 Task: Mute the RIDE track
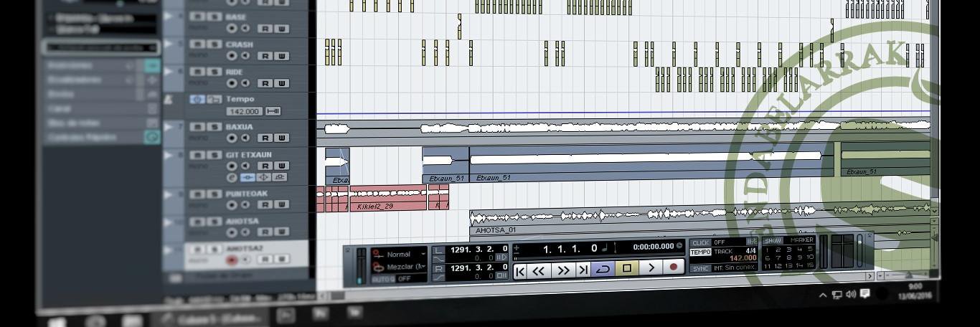click(x=198, y=72)
